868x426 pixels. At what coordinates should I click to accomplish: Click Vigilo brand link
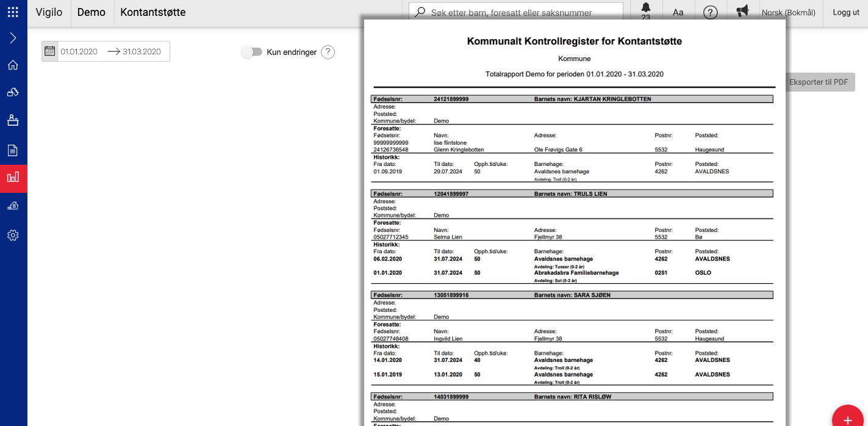[49, 12]
